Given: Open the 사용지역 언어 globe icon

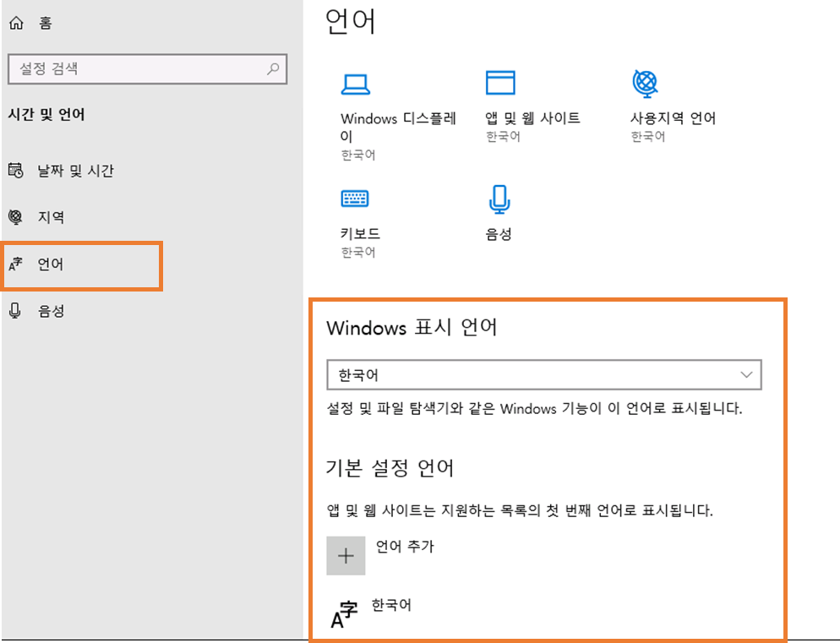Looking at the screenshot, I should coord(645,84).
